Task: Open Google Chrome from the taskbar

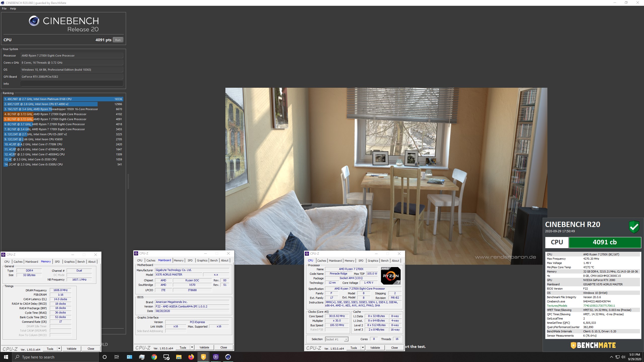Action: click(154, 357)
